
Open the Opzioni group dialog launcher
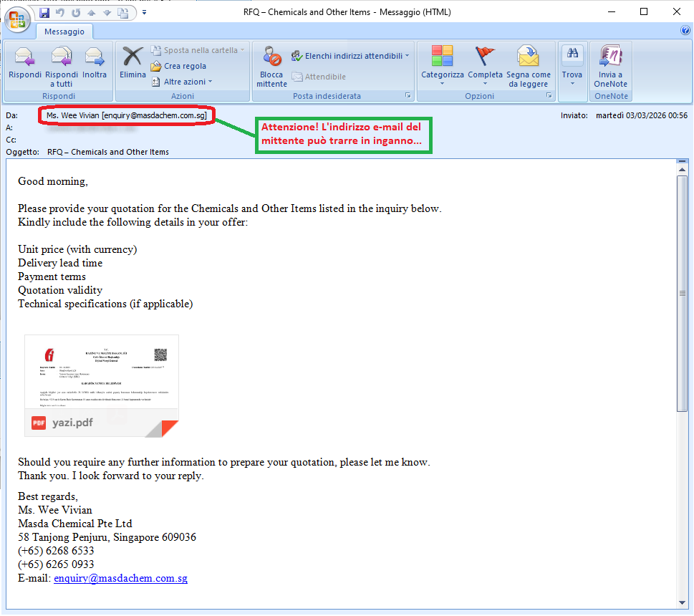(549, 95)
